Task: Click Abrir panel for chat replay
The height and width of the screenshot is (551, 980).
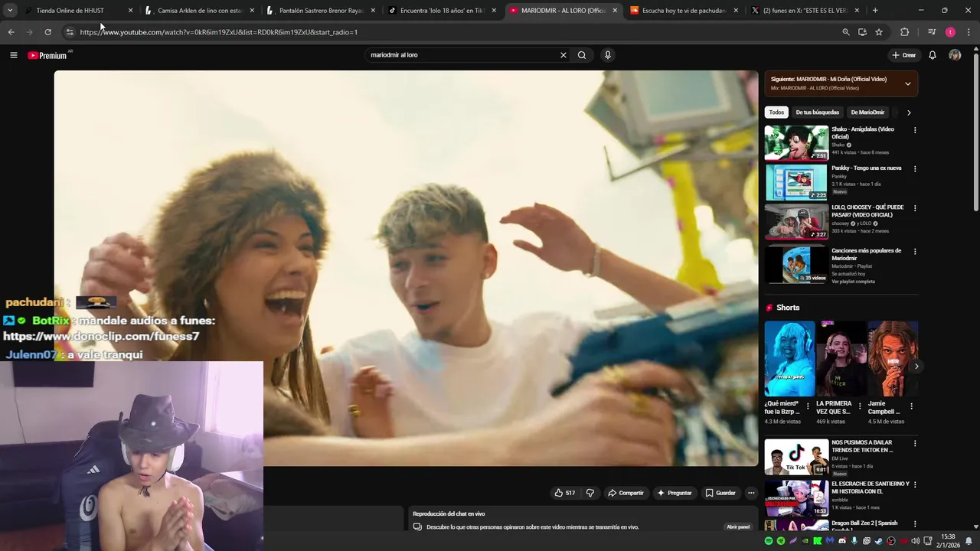Action: [x=738, y=527]
